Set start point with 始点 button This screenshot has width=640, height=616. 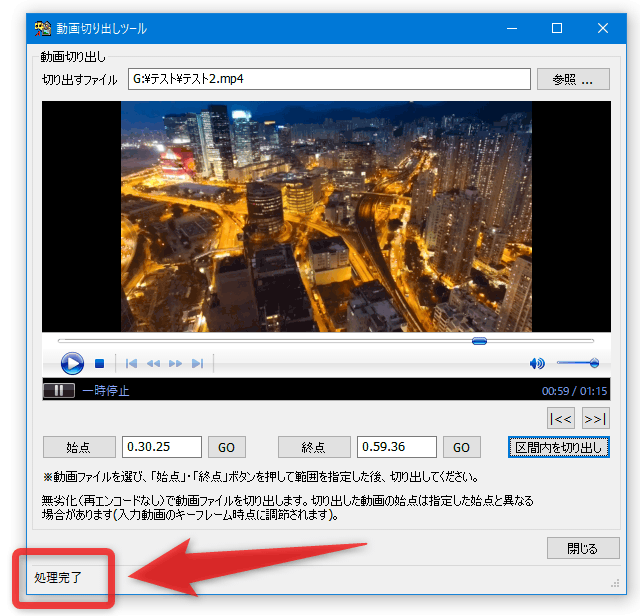[x=79, y=447]
